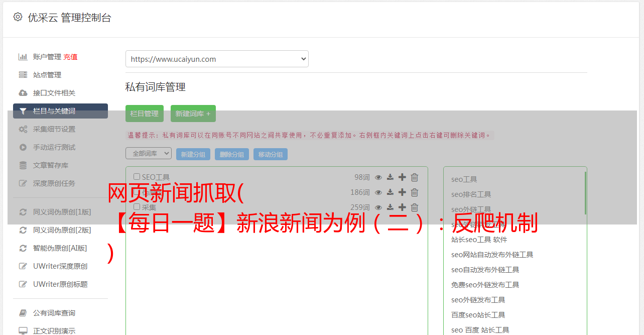View SEO工具 keywords via eye icon
644x335 pixels.
pos(378,177)
